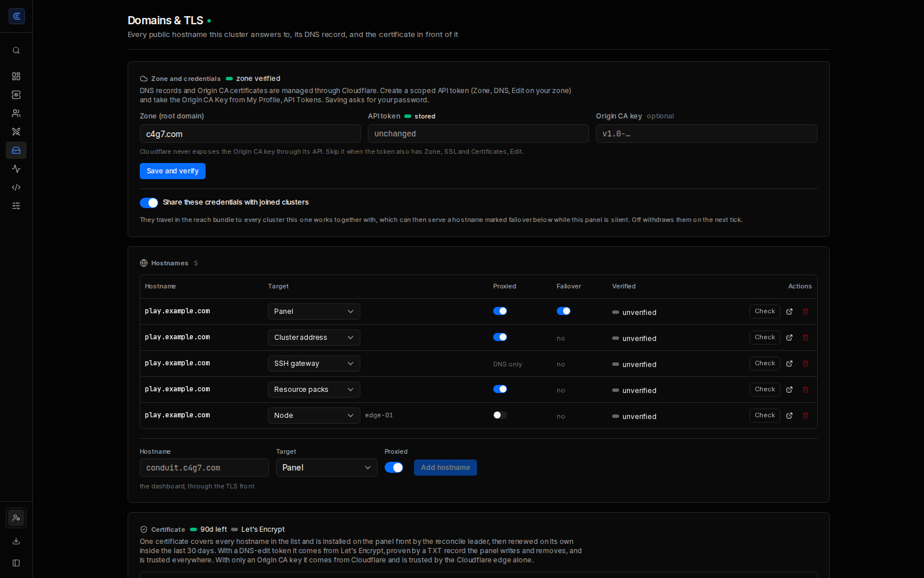Open the dashboard grid icon in sidebar

point(16,76)
